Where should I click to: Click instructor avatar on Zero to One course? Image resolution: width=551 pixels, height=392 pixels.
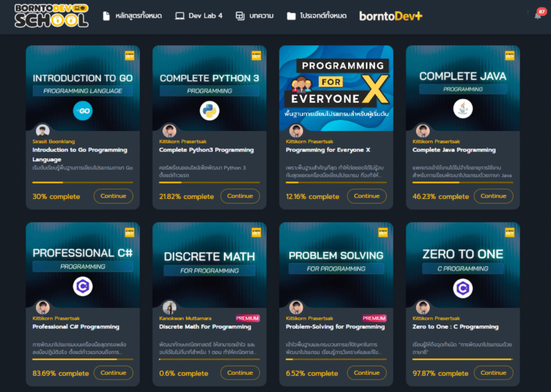pos(423,308)
